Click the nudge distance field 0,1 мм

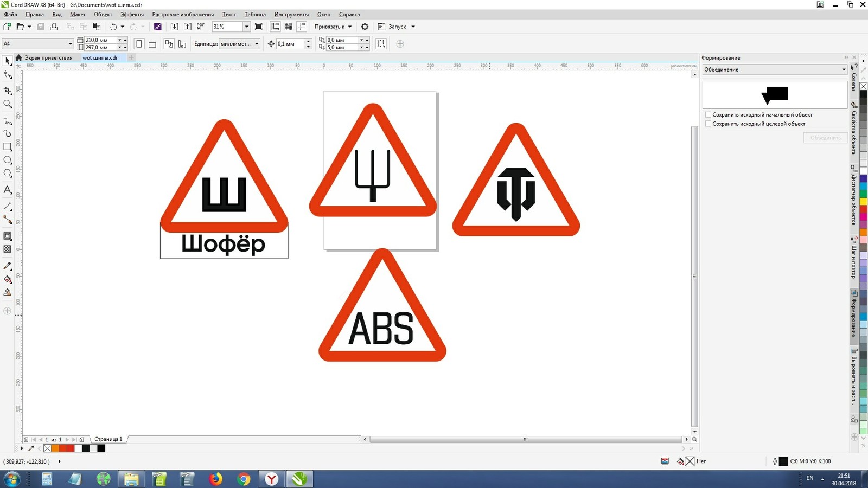click(290, 44)
